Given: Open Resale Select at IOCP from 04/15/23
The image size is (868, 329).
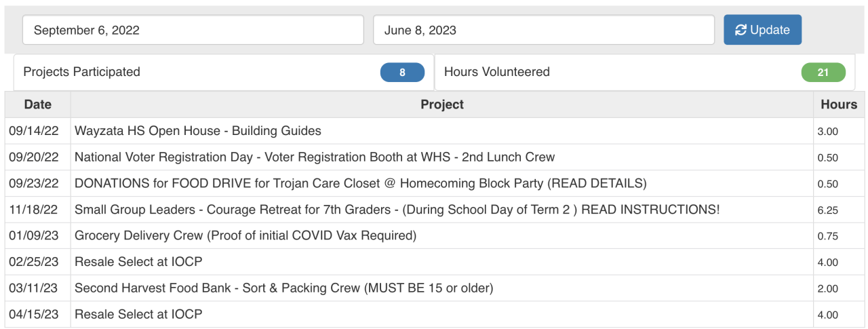Looking at the screenshot, I should tap(138, 315).
